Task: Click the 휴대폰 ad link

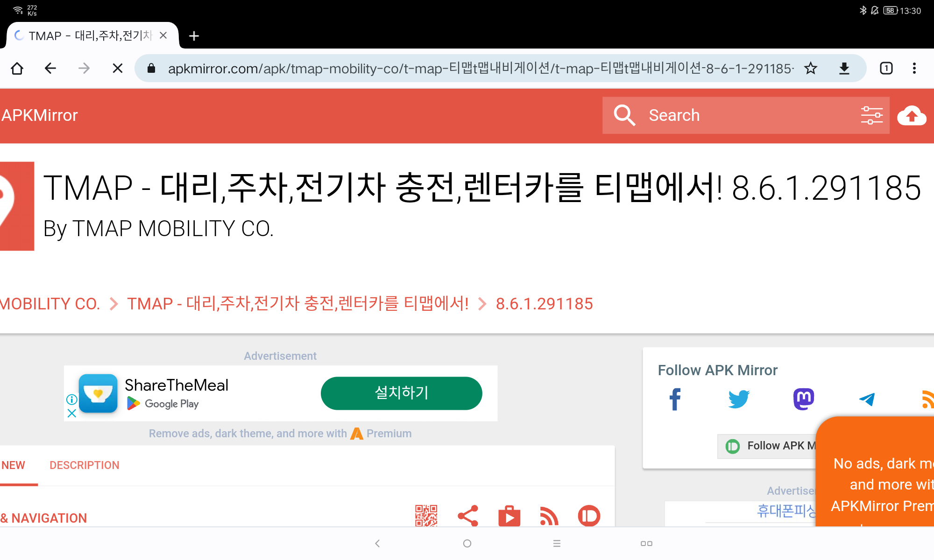Action: (786, 511)
